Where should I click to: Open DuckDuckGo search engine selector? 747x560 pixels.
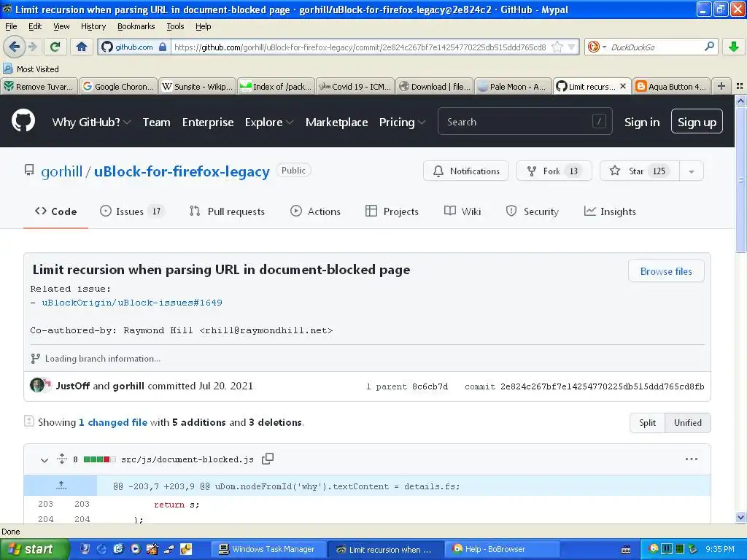click(x=597, y=47)
